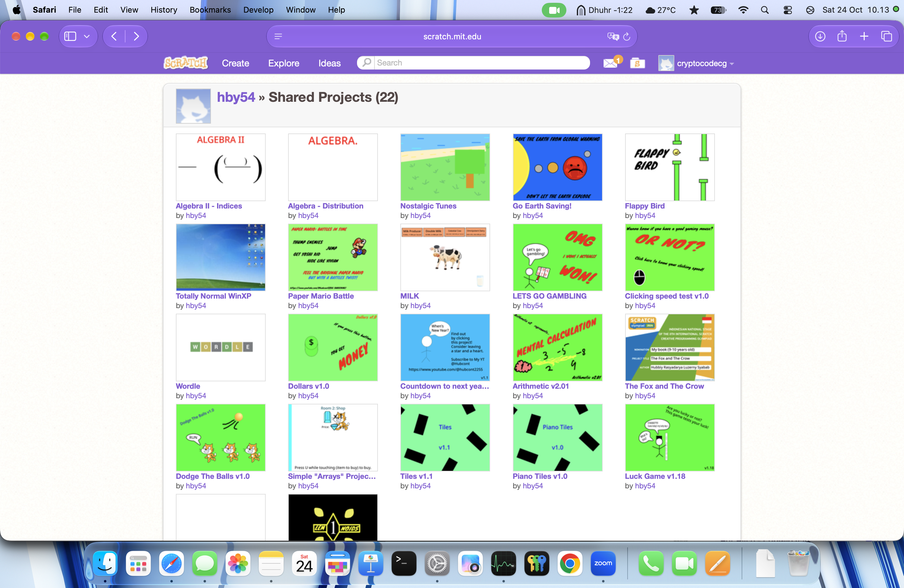Open the Scratch messages envelope icon

click(611, 63)
